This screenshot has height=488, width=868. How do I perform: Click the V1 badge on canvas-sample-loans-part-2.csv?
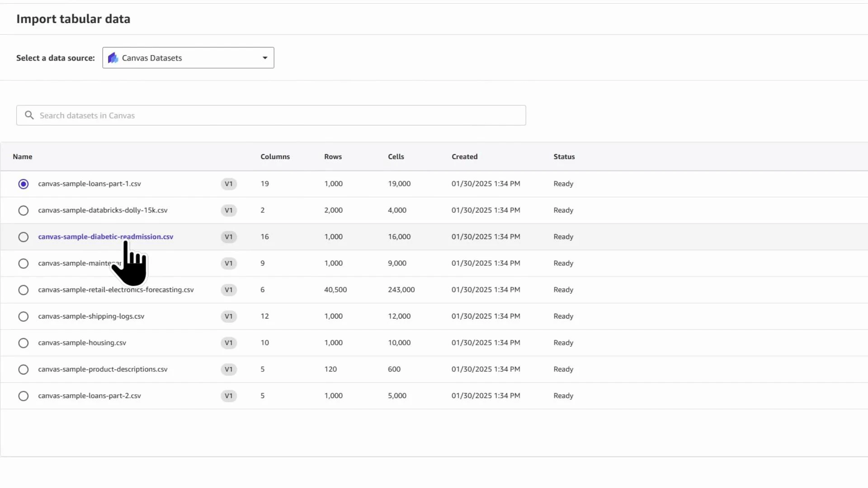coord(229,396)
